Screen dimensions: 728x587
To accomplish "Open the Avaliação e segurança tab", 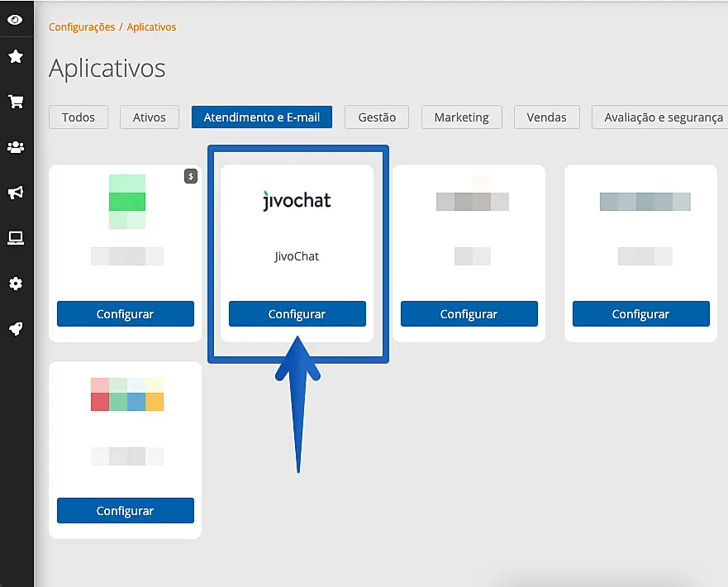I will (663, 117).
